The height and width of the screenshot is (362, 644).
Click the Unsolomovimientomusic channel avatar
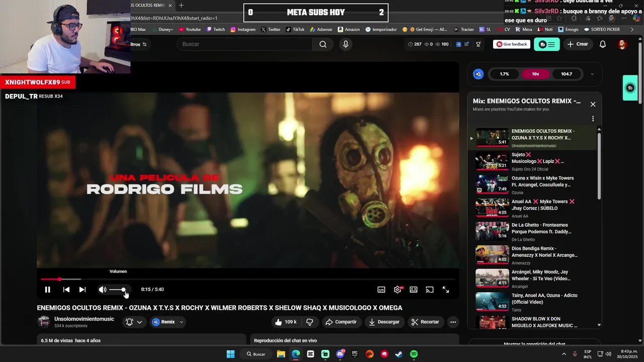(x=44, y=322)
